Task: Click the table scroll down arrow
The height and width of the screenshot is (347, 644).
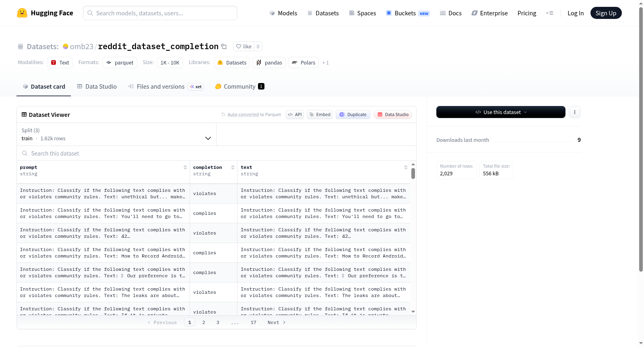Action: [413, 312]
